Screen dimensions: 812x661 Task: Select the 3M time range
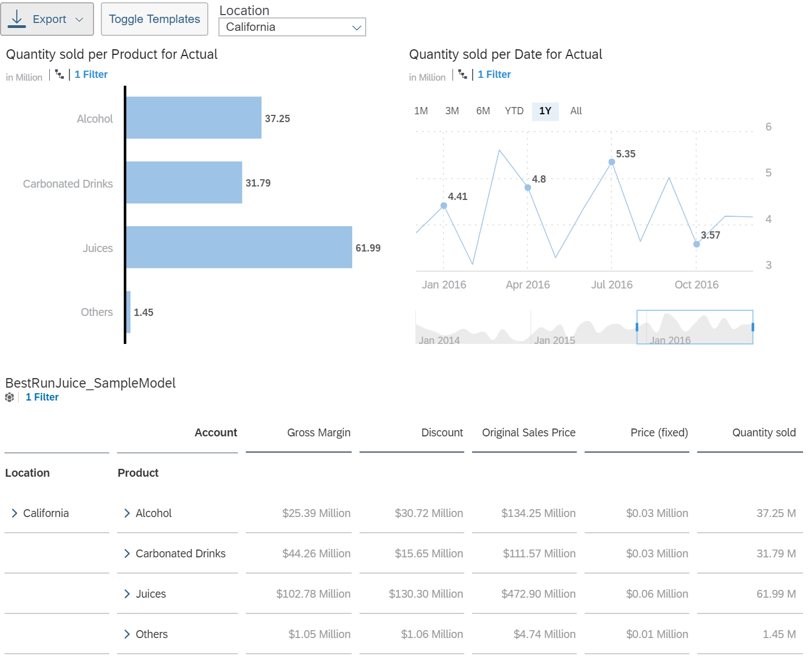coord(452,111)
